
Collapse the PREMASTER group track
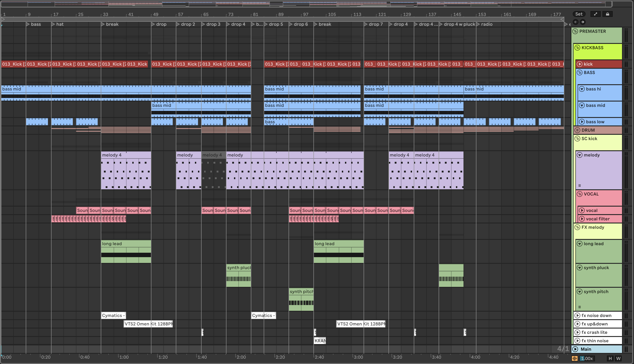point(575,31)
